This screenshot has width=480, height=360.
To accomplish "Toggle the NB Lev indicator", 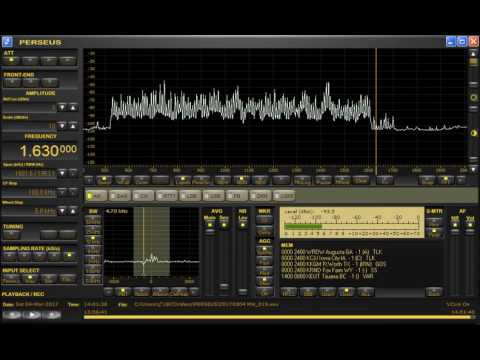I will [243, 225].
